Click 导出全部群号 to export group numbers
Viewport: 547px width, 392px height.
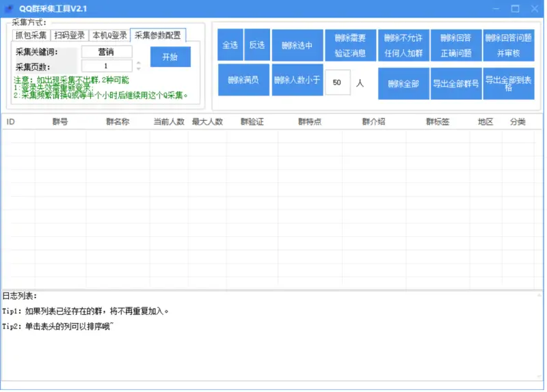[456, 84]
